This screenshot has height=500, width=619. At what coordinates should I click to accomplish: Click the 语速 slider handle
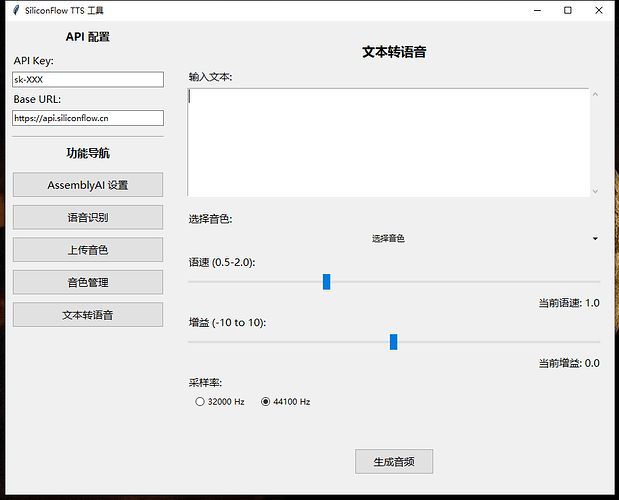pyautogui.click(x=326, y=282)
